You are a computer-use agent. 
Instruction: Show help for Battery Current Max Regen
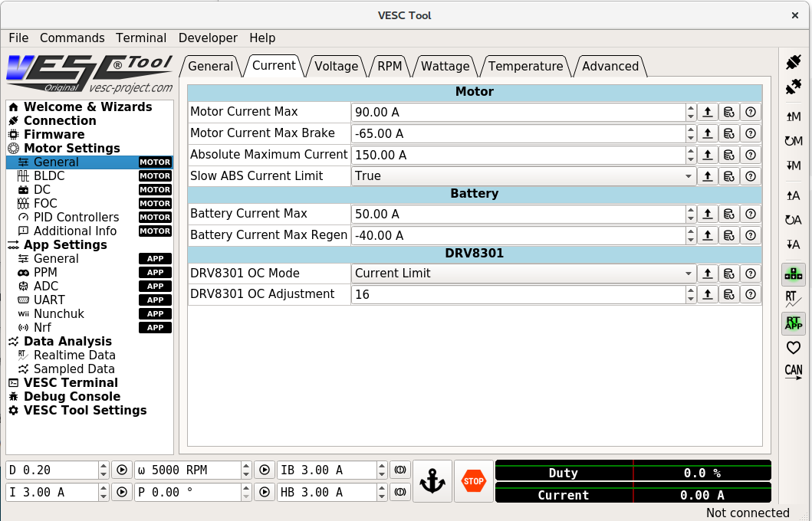click(x=751, y=235)
